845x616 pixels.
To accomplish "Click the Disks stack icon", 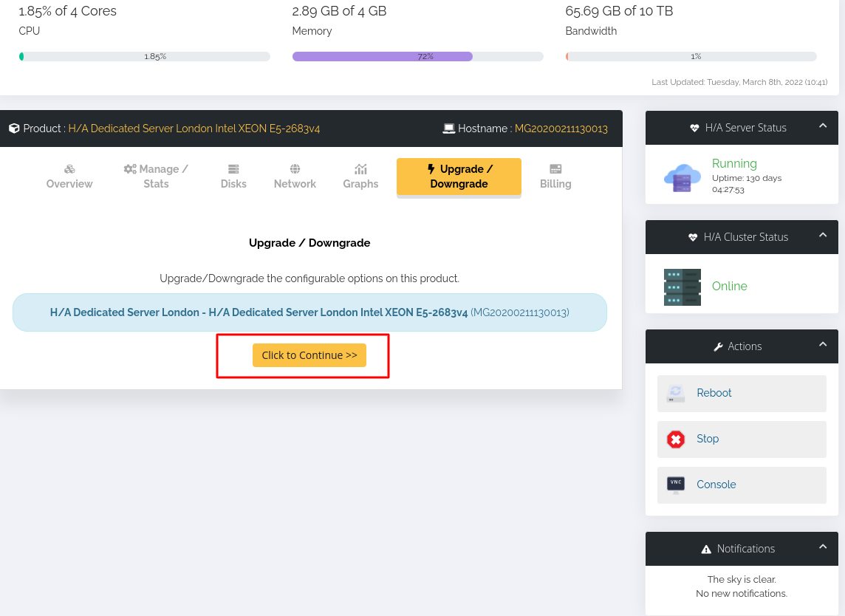I will [x=233, y=169].
